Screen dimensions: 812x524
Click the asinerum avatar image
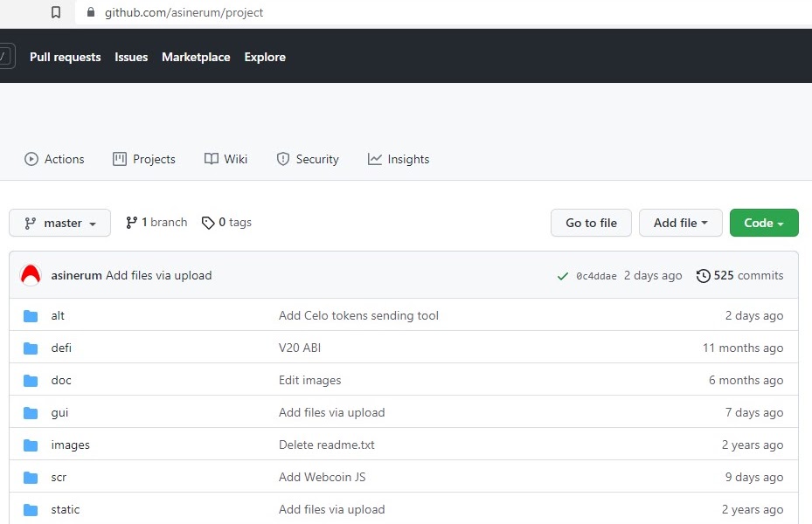point(31,275)
